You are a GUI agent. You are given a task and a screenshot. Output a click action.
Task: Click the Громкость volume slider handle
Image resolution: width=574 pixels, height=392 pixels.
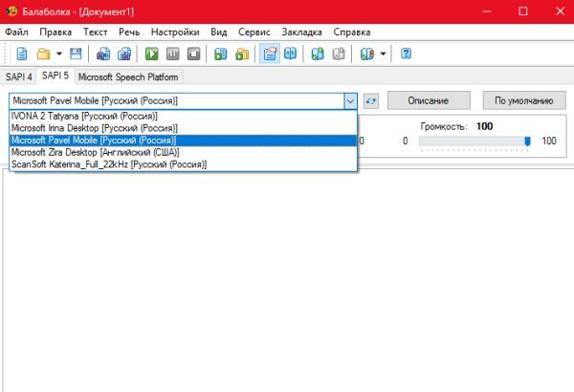tap(527, 142)
